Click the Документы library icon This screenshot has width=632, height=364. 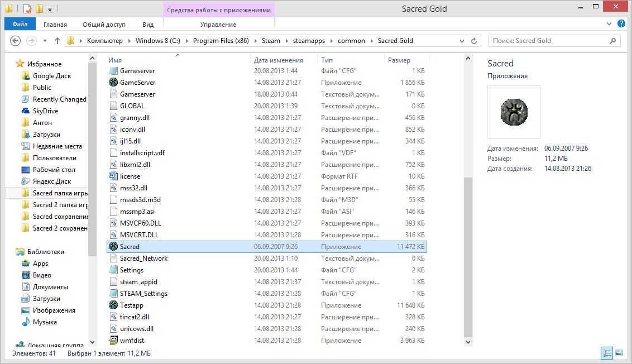25,287
